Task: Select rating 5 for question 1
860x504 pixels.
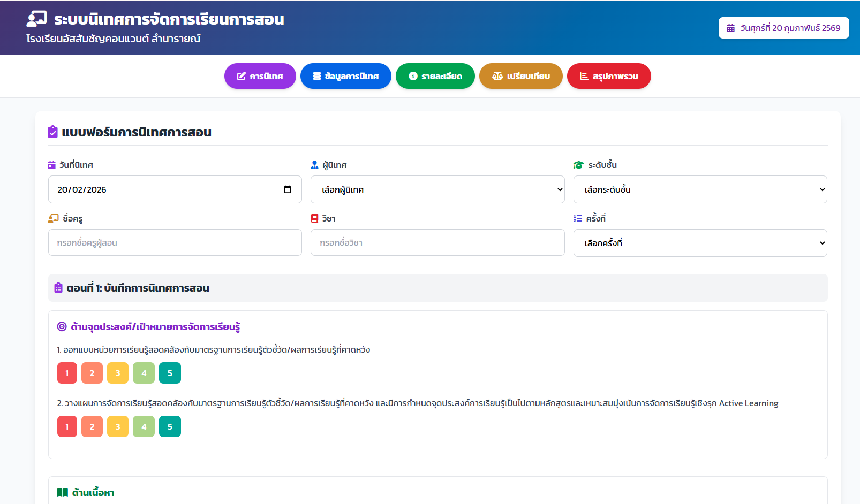Action: (x=170, y=373)
